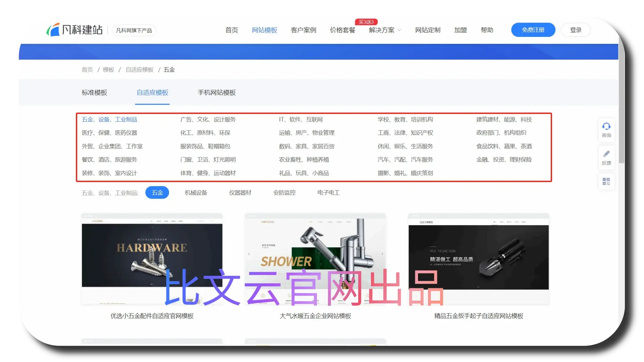Open the SHOWER template thumbnail
This screenshot has width=644, height=362.
(315, 259)
